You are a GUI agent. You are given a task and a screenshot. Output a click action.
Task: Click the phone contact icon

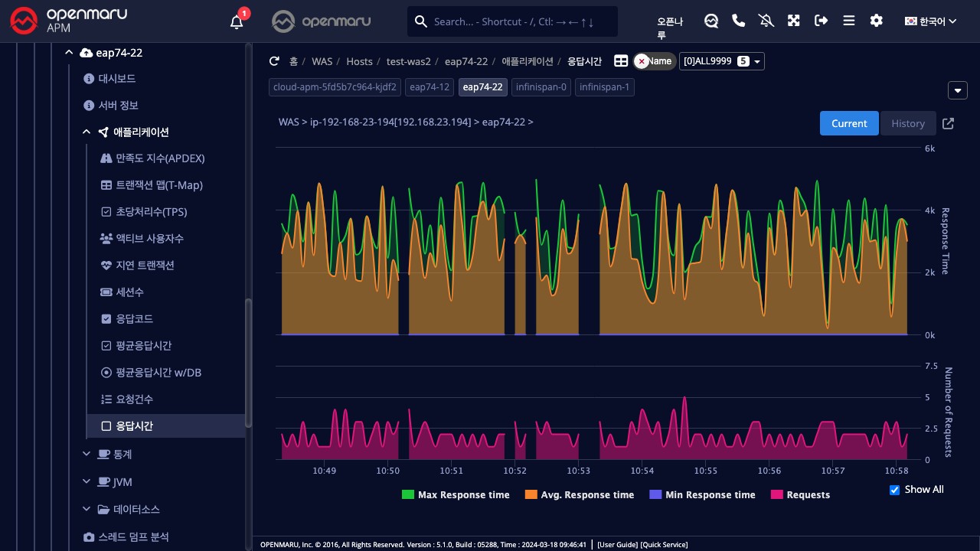739,21
